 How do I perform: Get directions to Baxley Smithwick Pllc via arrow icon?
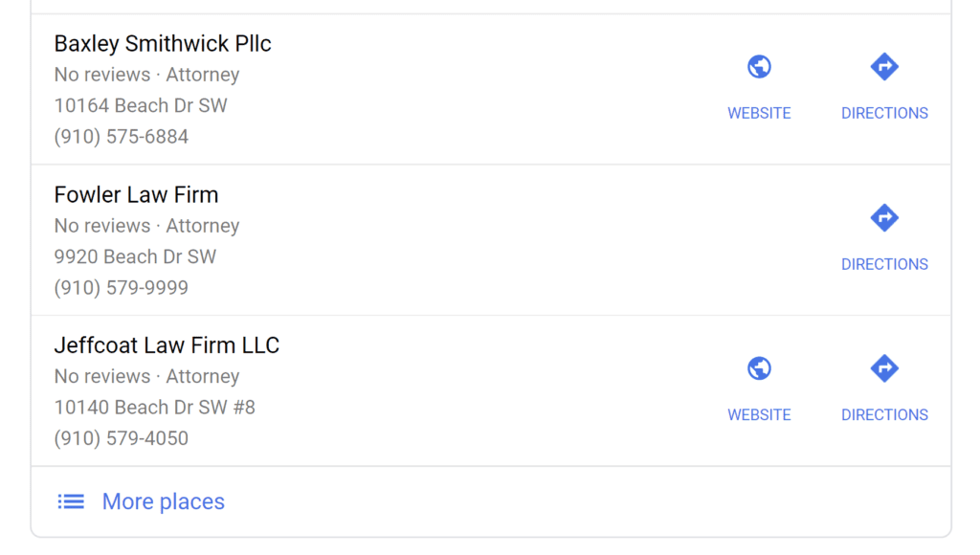pyautogui.click(x=884, y=66)
